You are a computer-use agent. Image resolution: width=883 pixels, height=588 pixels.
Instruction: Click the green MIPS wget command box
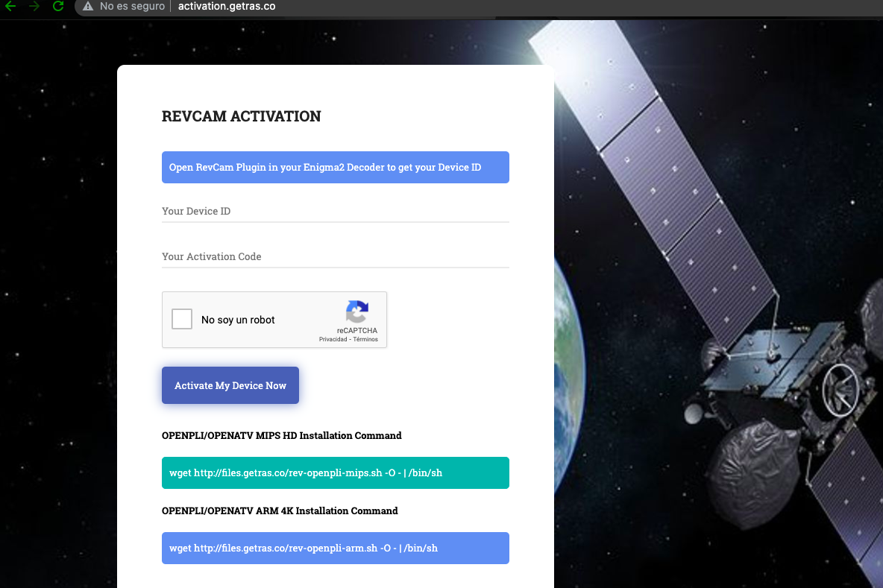point(335,472)
